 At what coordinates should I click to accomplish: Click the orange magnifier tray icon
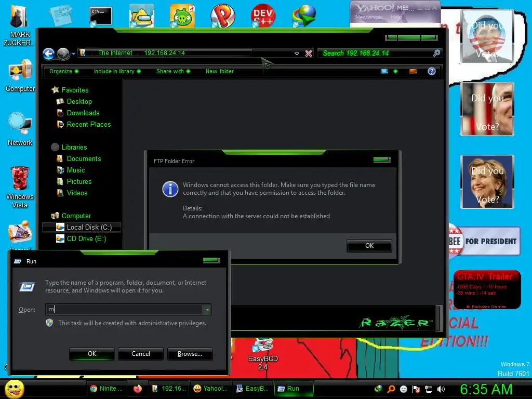(x=391, y=389)
